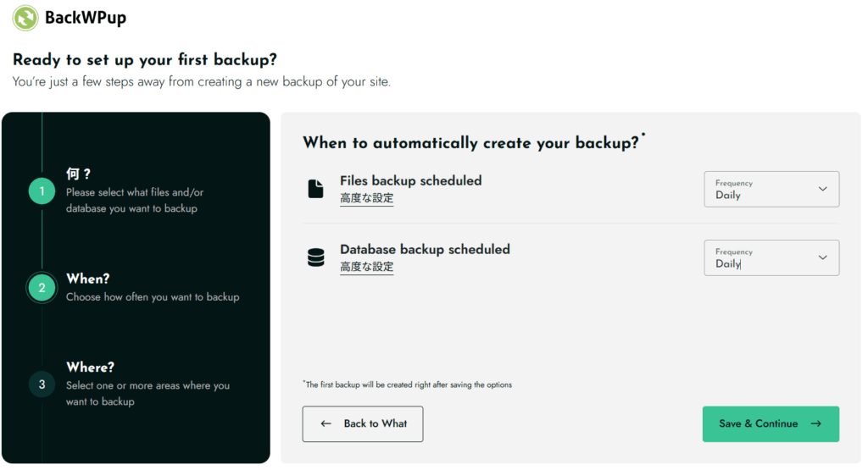
Task: Open 高度な設定 under Database backup scheduled
Action: 366,267
